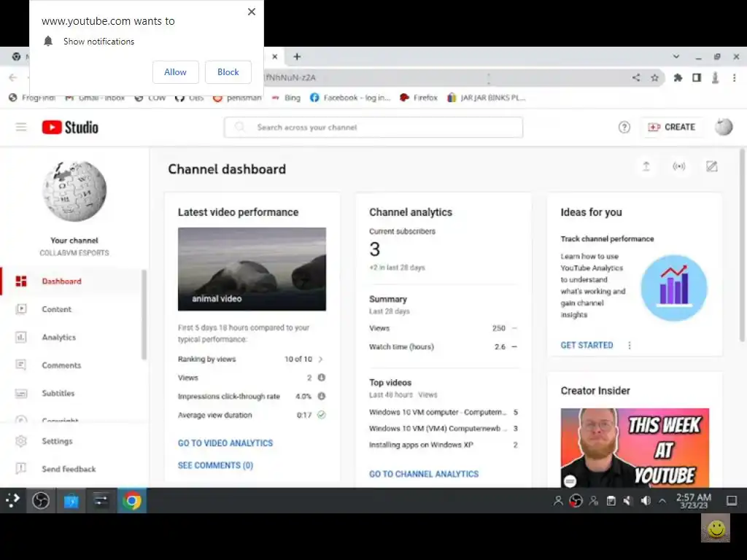The height and width of the screenshot is (560, 747).
Task: Open the Chrome three-dot menu
Action: click(x=734, y=77)
